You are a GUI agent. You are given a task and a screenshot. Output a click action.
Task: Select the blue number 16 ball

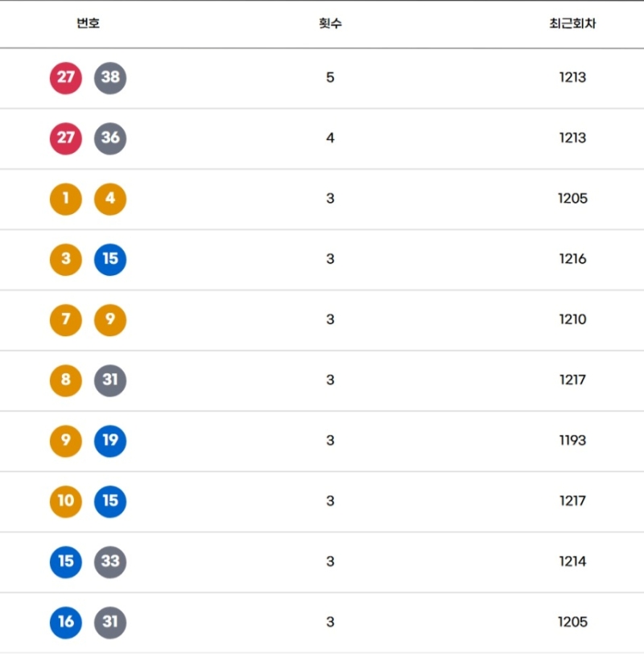click(x=66, y=621)
